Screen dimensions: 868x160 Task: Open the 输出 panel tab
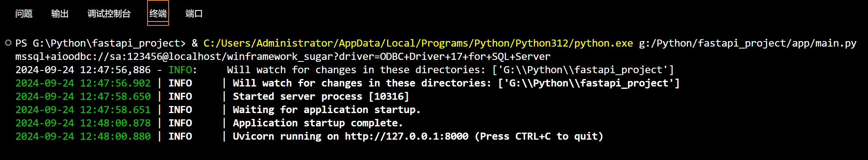click(x=60, y=14)
